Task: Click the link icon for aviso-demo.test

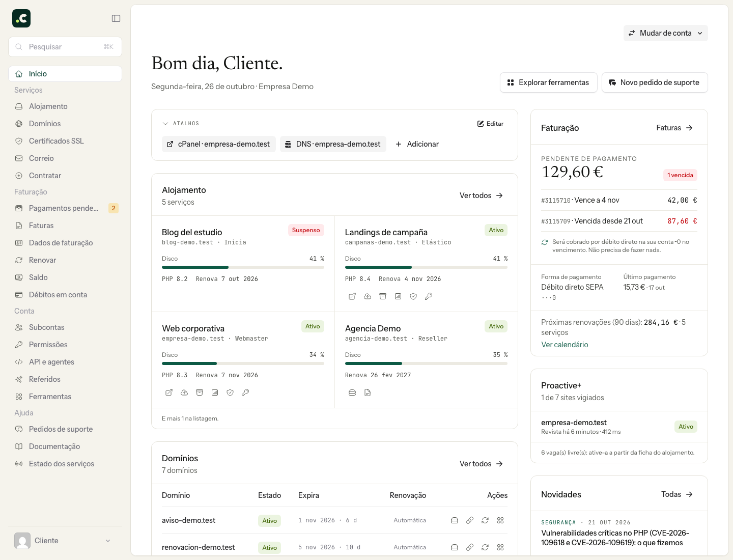Action: [x=470, y=520]
